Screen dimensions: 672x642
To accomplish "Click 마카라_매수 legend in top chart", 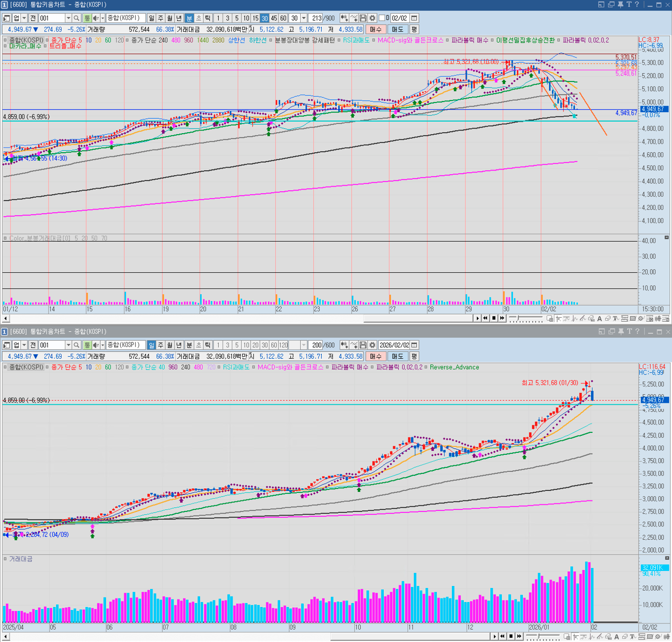I will point(25,46).
